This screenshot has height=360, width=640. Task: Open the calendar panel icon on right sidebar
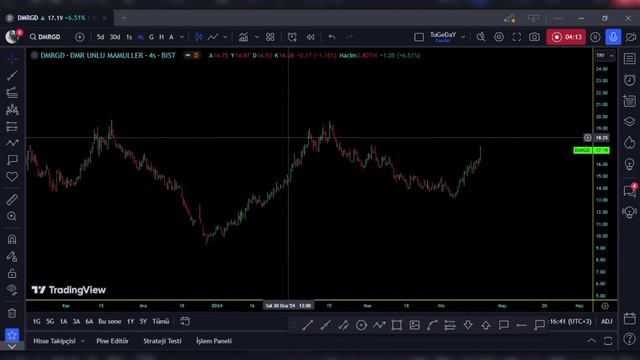(630, 318)
